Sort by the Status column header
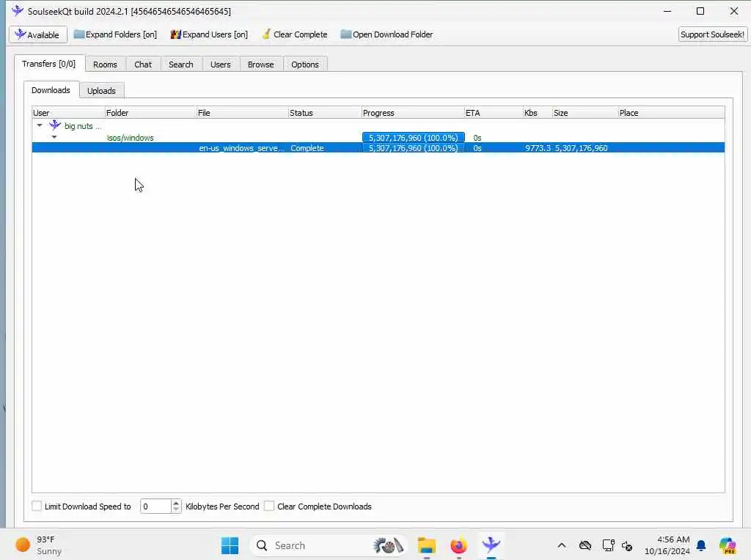This screenshot has width=751, height=560. click(325, 112)
